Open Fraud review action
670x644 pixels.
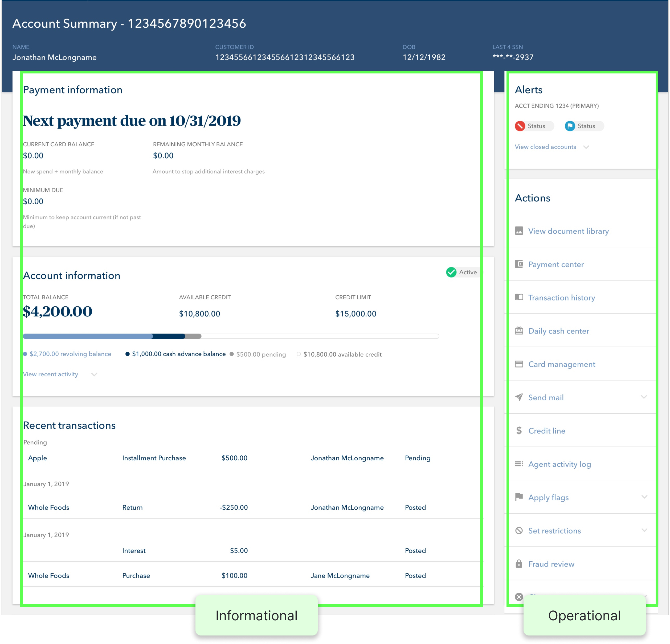[x=551, y=564]
